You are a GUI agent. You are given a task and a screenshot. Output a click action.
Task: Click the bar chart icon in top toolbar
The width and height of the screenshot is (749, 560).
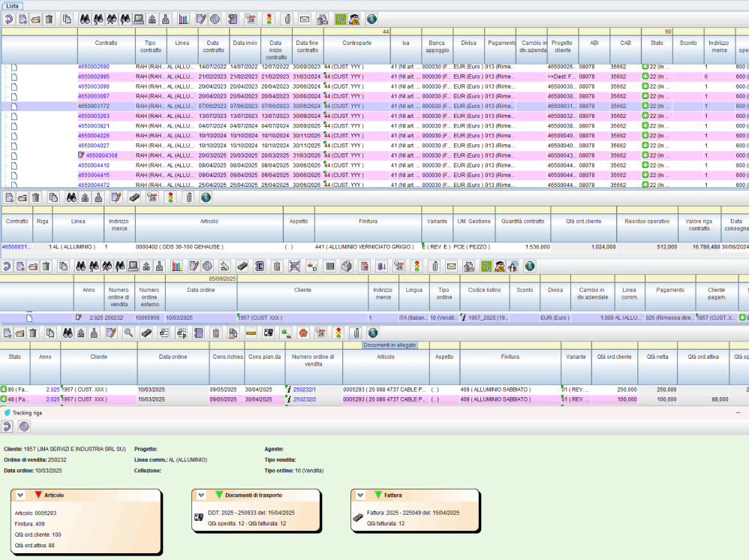[185, 19]
